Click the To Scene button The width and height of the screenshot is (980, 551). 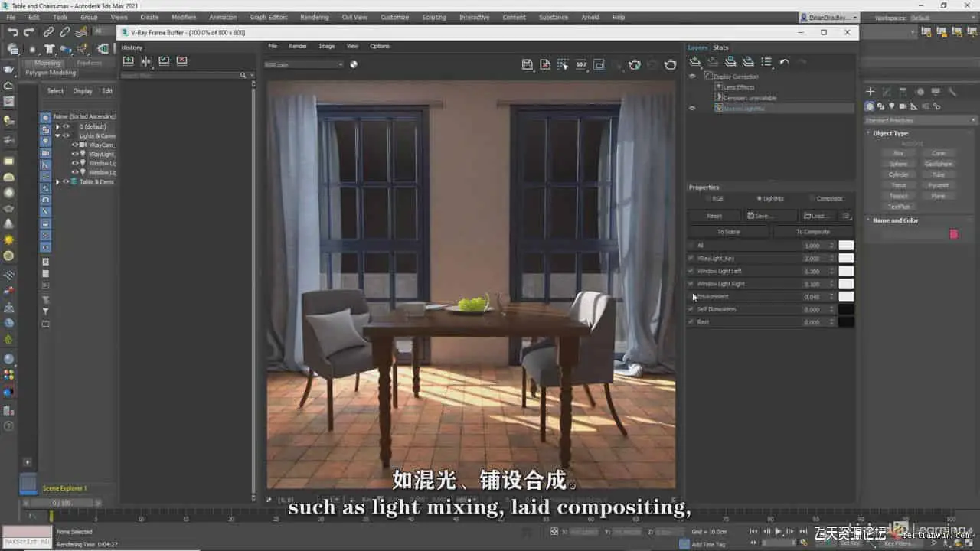coord(728,231)
